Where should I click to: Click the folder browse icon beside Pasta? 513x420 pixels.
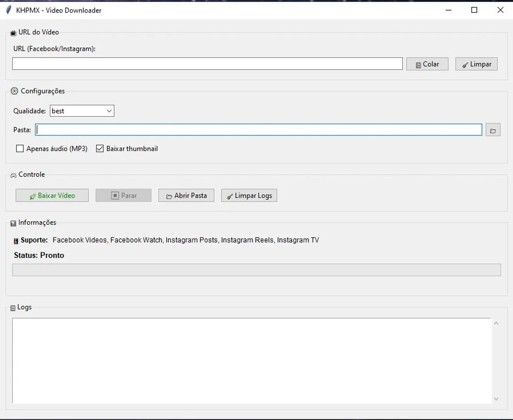(493, 130)
